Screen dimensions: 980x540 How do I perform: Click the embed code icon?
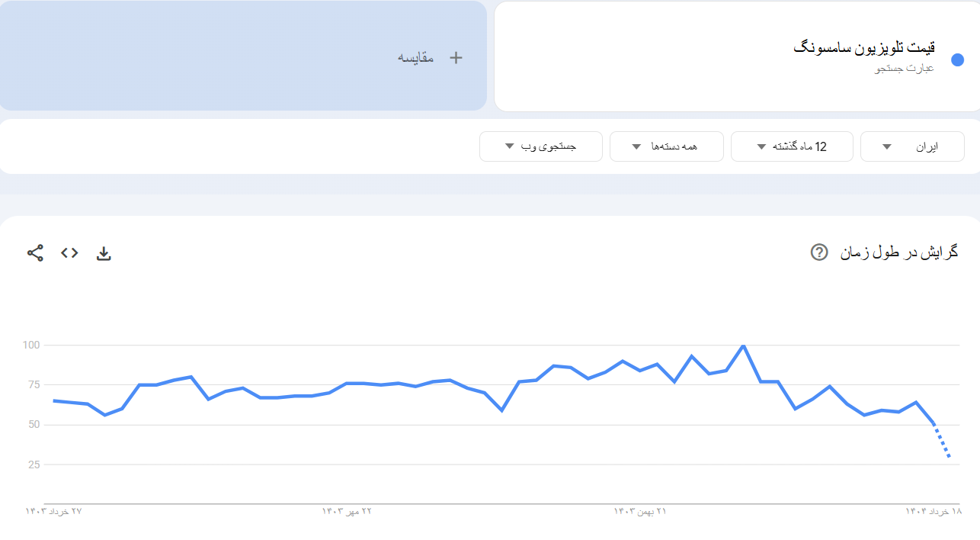[x=69, y=253]
